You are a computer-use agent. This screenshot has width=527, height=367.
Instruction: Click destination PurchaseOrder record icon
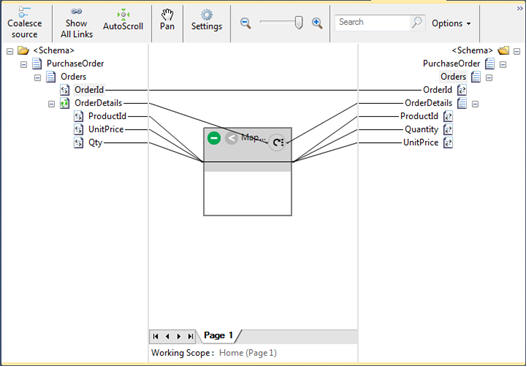click(x=490, y=64)
